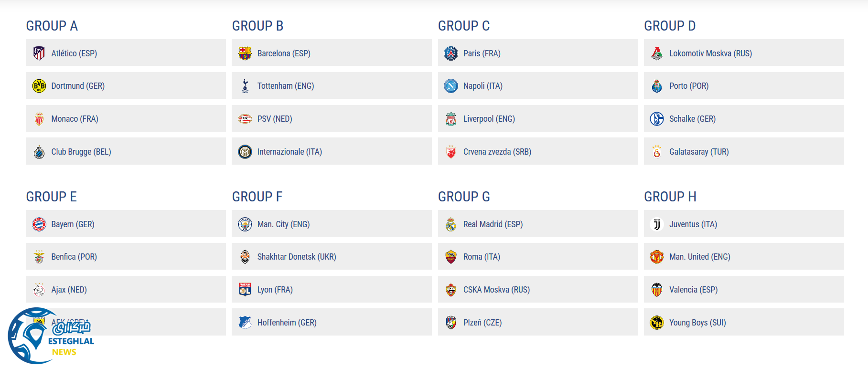This screenshot has height=378, width=868.
Task: Click the GROUP H heading
Action: [x=670, y=197]
